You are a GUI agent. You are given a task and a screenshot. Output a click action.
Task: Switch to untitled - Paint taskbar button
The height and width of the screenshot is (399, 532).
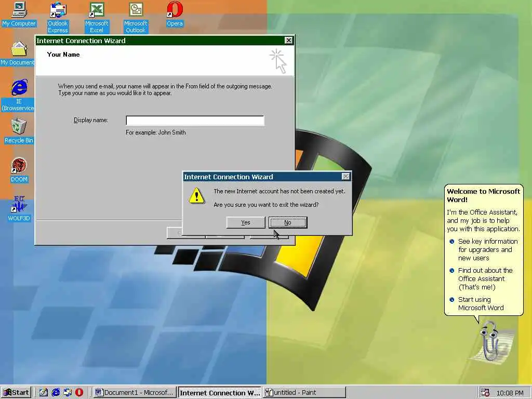click(x=304, y=393)
